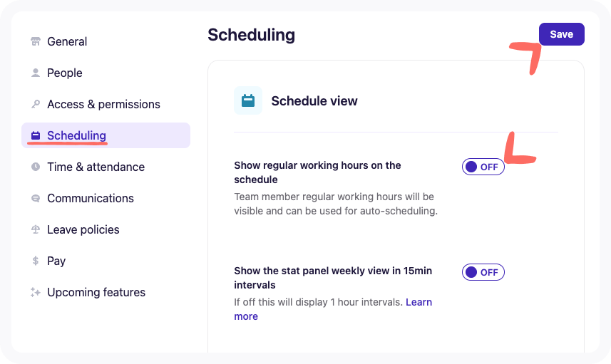Screen dimensions: 611x364
Task: Turn on the 15min intervals toggle
Action: click(483, 272)
